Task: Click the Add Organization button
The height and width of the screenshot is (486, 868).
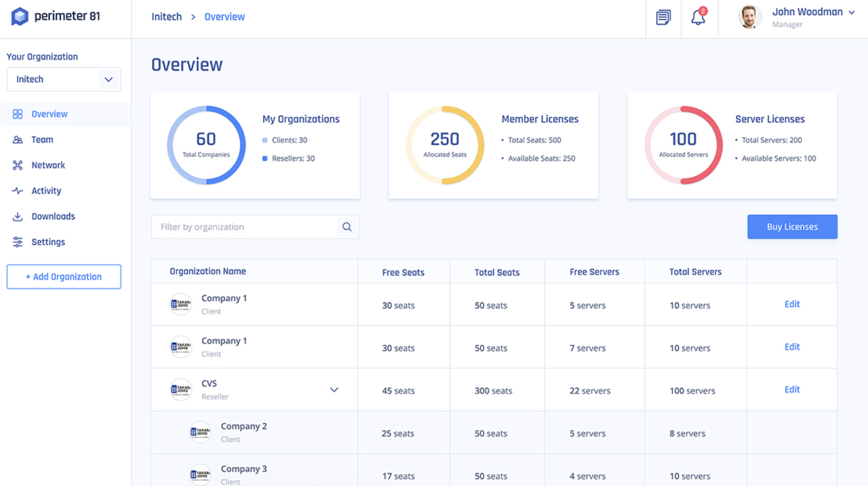Action: point(64,277)
